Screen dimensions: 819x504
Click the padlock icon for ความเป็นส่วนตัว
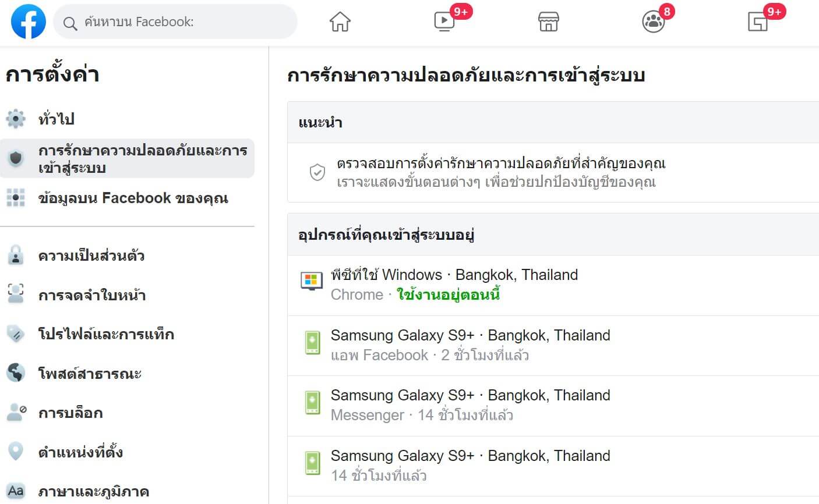16,255
